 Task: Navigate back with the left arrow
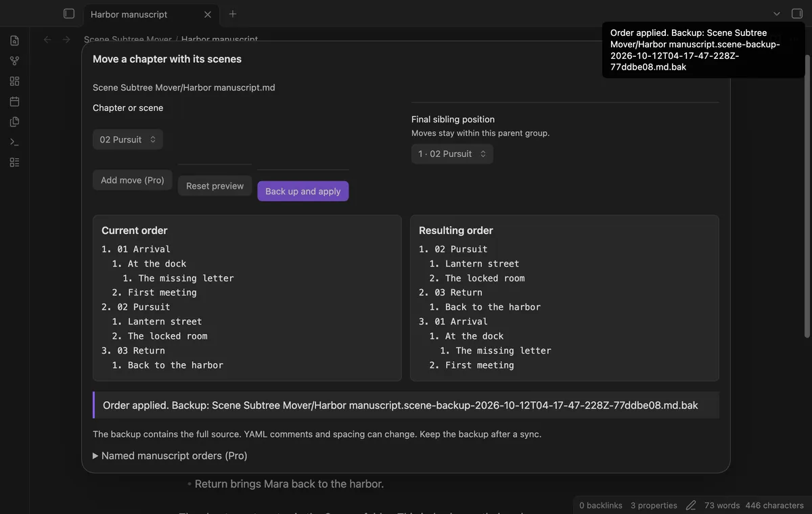[x=47, y=39]
